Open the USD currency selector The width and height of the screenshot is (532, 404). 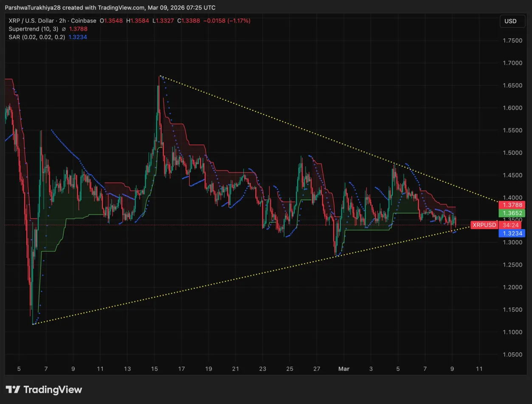click(x=510, y=21)
